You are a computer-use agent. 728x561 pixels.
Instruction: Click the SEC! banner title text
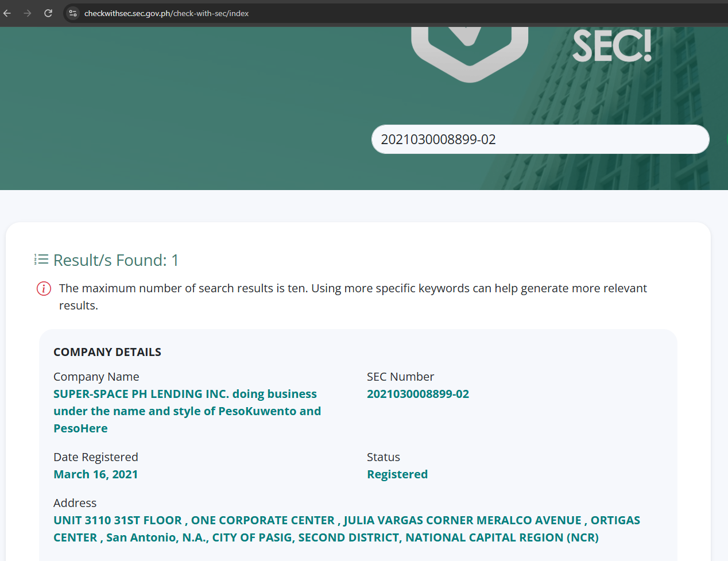[x=612, y=46]
